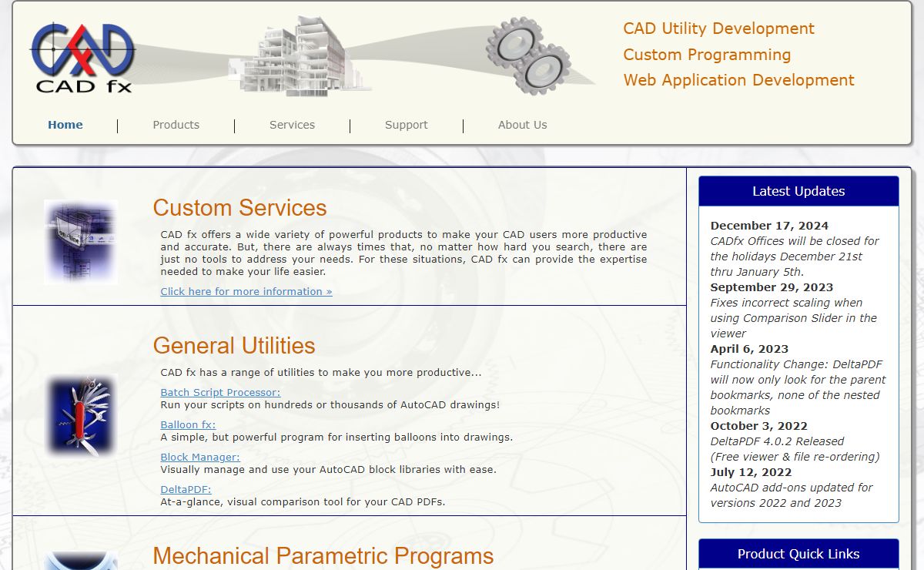Click 'CADfx Offices will be closed' notice
Viewport: 924px width, 570px height.
(795, 256)
